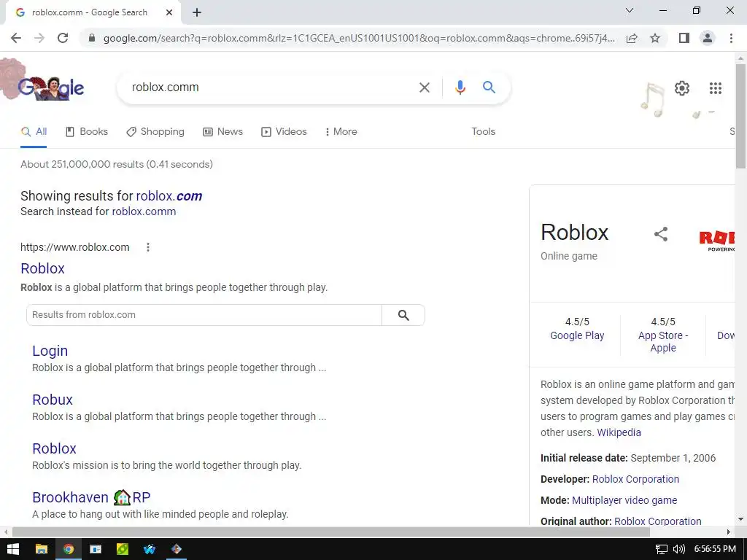The width and height of the screenshot is (747, 560).
Task: Click the roblox.comm search box
Action: 267,87
